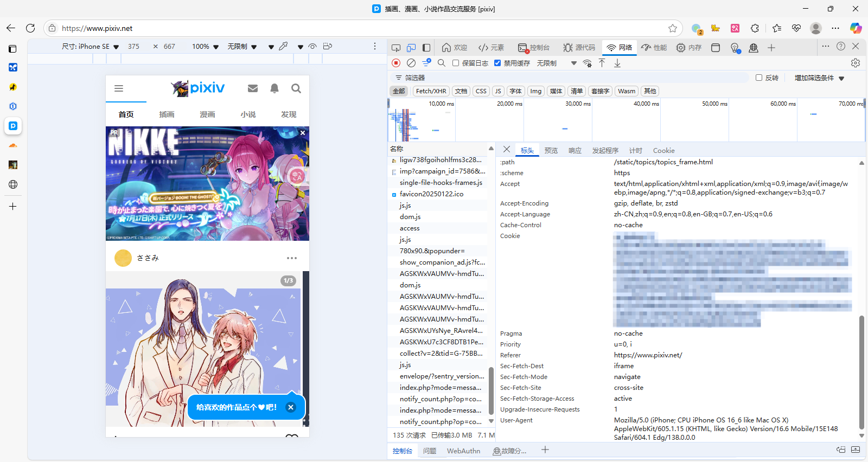Open the network search magnifier

442,63
